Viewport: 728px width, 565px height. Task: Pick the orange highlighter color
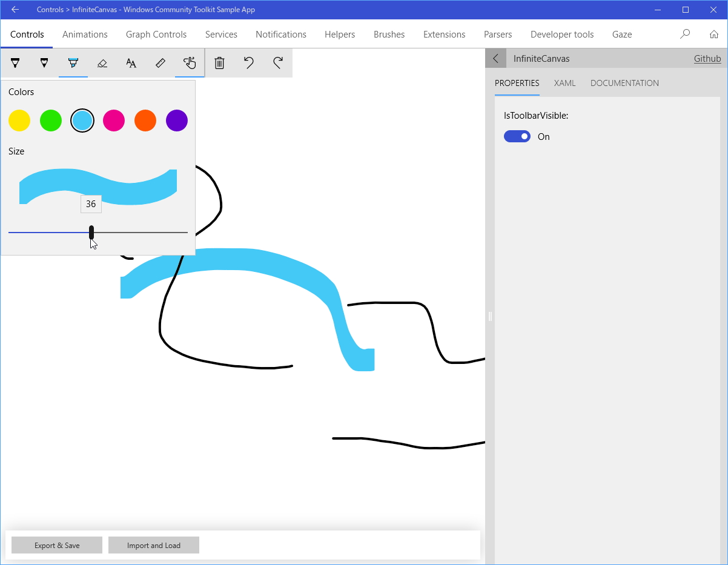tap(145, 121)
